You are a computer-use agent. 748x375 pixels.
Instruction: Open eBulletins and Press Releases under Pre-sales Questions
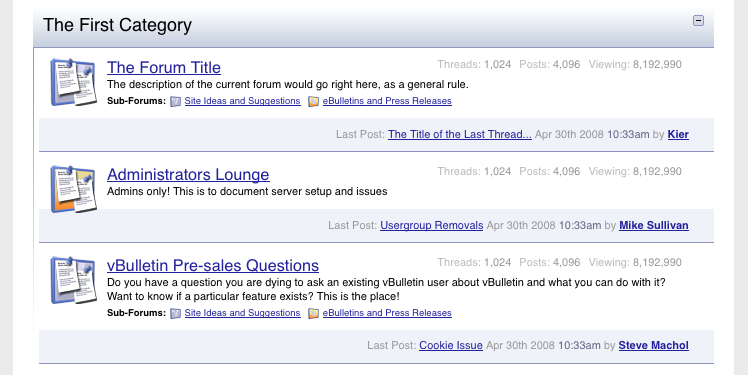(387, 313)
